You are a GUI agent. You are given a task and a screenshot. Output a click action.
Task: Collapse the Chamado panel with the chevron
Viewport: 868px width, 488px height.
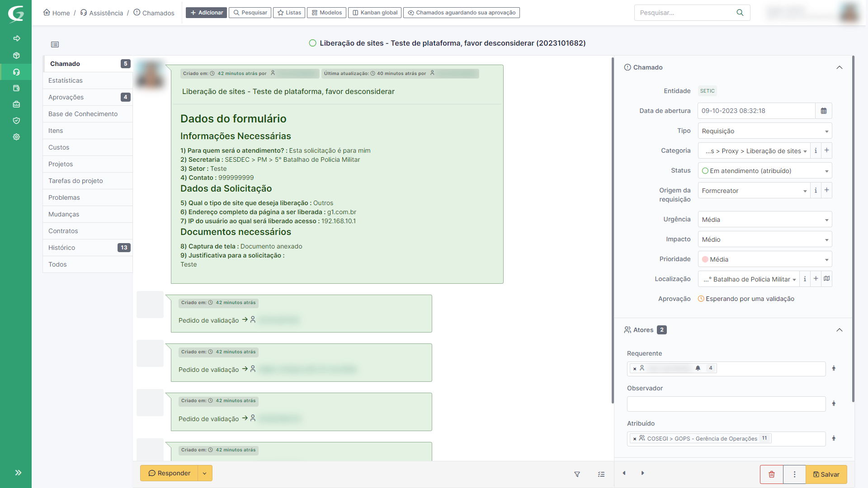tap(840, 67)
